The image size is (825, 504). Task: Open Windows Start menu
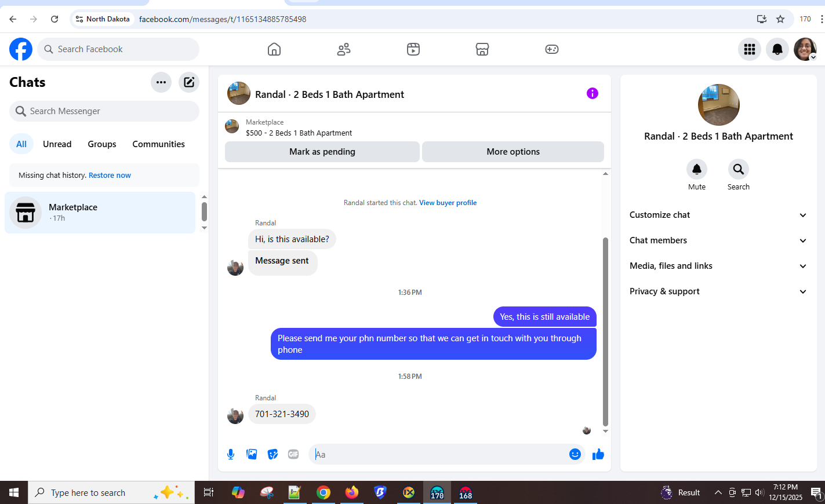click(14, 492)
